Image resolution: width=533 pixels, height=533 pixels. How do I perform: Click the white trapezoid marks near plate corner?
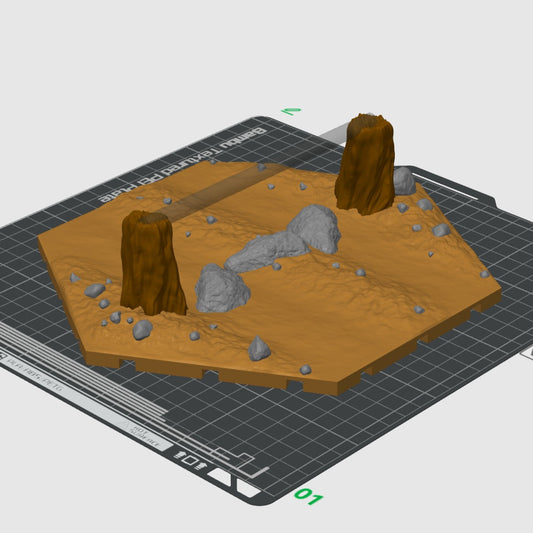click(x=235, y=482)
